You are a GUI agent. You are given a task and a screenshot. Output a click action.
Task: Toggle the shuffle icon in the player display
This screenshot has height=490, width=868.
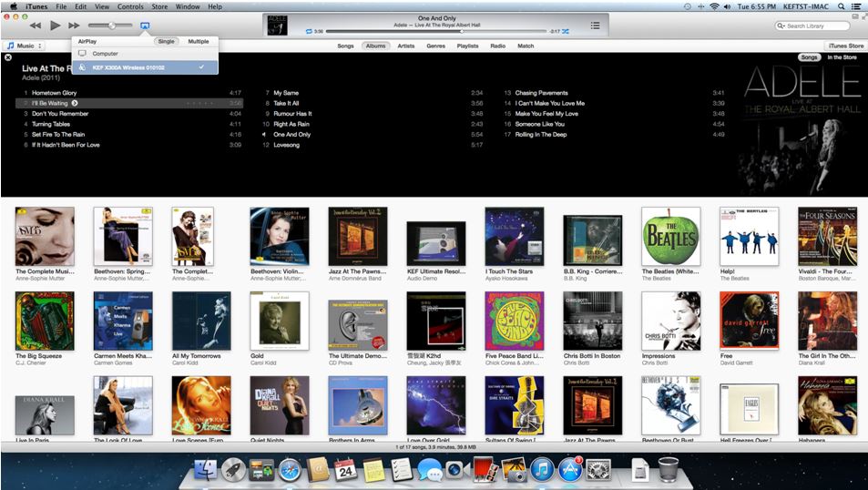tap(566, 32)
